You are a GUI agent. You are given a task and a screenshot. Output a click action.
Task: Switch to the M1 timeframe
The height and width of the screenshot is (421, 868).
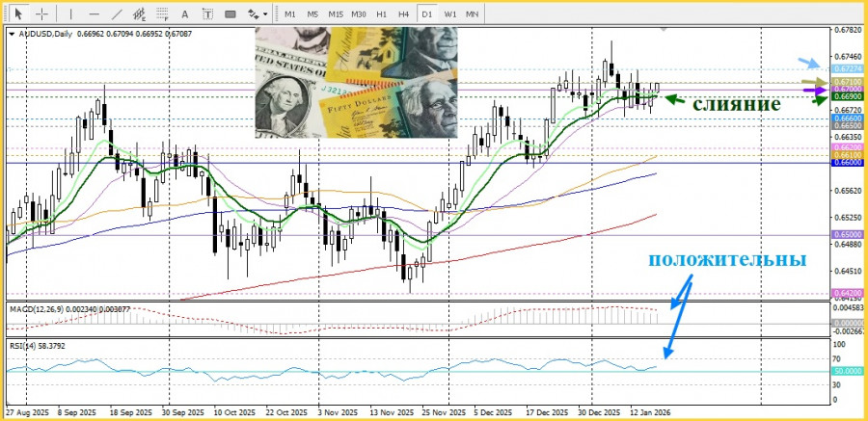point(290,14)
